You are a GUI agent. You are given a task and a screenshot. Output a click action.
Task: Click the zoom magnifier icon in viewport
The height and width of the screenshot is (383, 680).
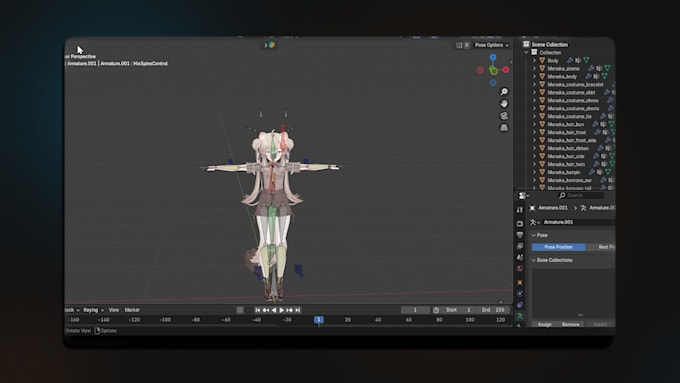pyautogui.click(x=504, y=92)
